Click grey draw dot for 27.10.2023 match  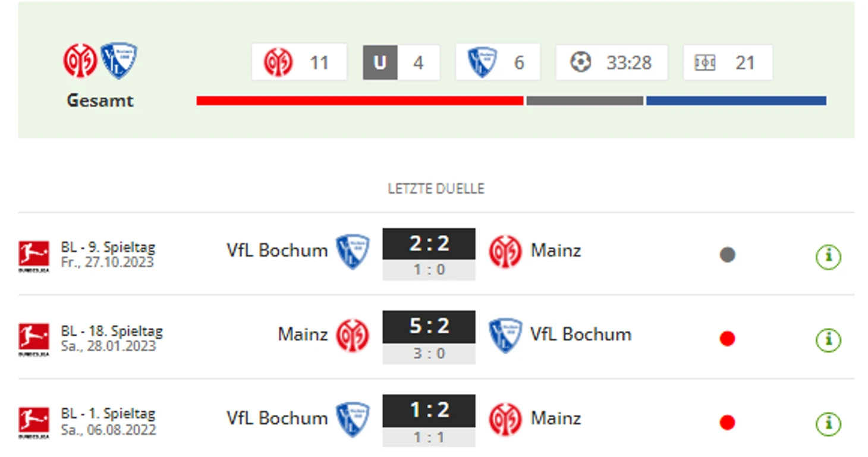click(727, 255)
